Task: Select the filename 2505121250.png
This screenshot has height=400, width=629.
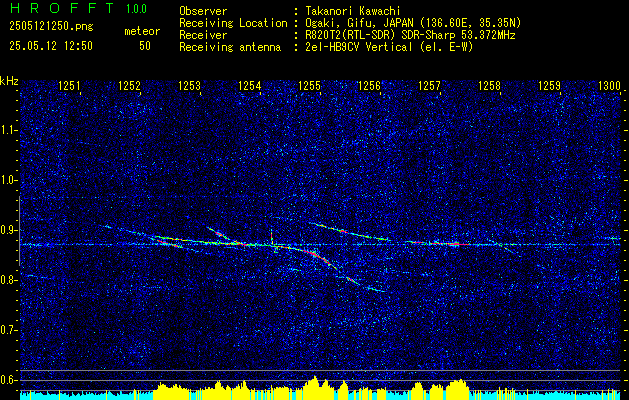Action: (51, 27)
